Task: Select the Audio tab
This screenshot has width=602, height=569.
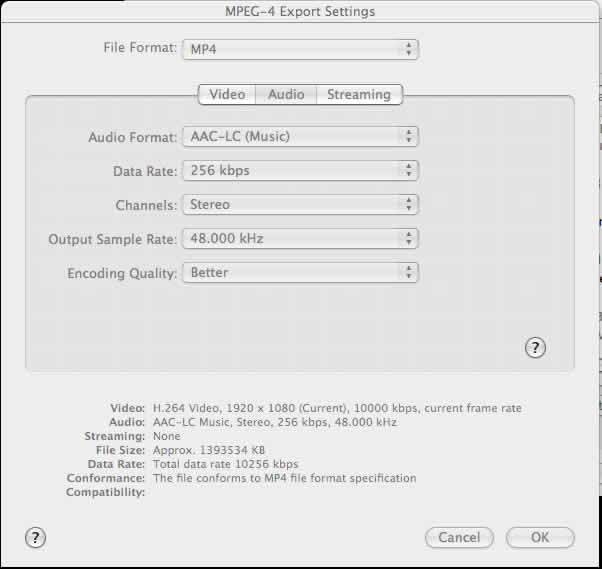Action: [x=286, y=94]
